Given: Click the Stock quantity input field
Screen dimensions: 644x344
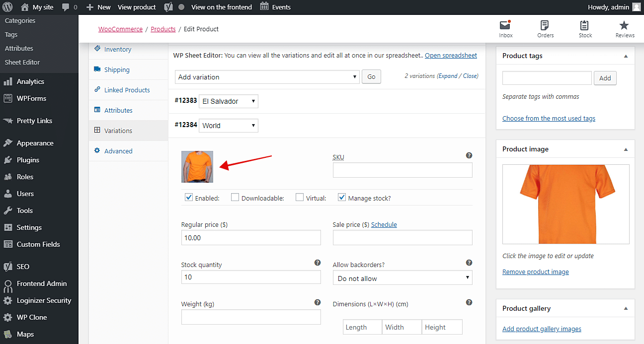Looking at the screenshot, I should 251,277.
